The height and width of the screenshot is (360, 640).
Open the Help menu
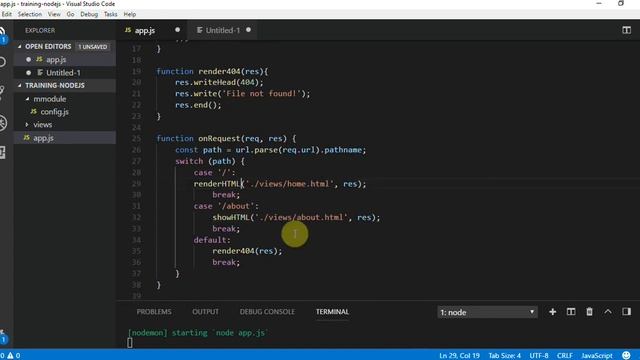[130, 14]
